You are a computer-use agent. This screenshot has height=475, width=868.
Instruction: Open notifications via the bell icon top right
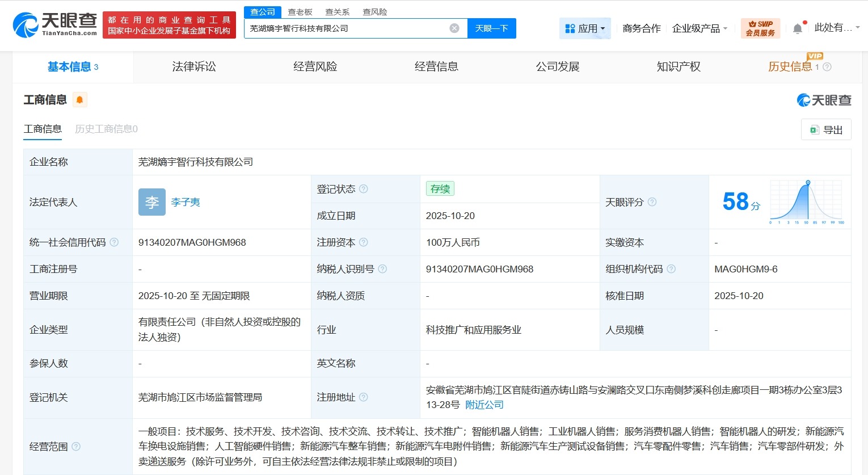(x=797, y=27)
